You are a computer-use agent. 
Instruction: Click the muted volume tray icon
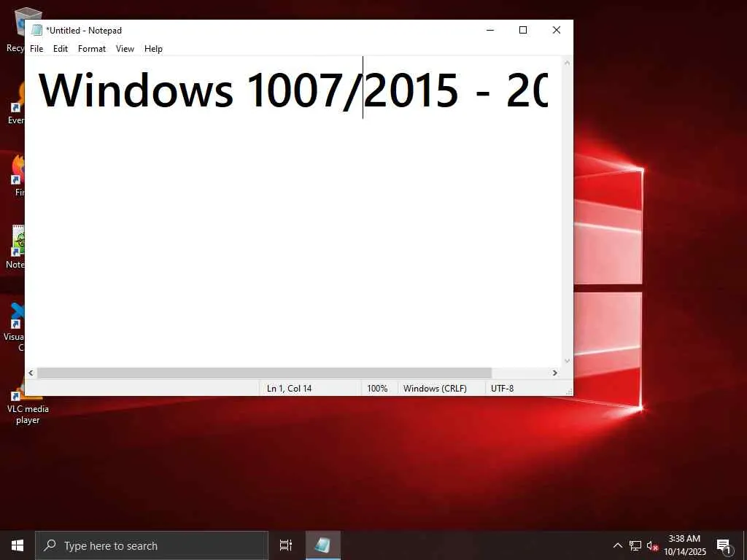[x=652, y=545]
